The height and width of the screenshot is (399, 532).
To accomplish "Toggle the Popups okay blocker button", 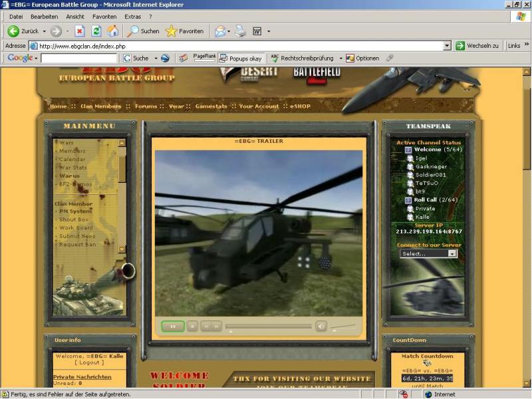I will [241, 59].
